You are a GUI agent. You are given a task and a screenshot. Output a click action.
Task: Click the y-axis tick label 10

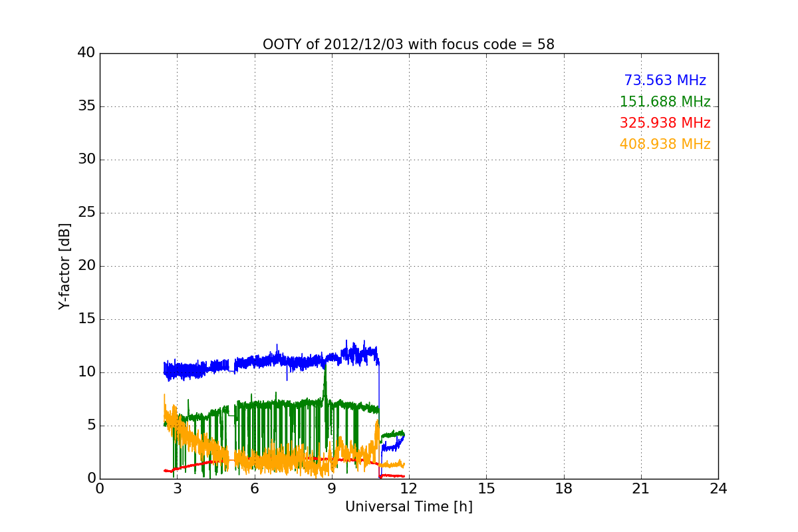[86, 372]
